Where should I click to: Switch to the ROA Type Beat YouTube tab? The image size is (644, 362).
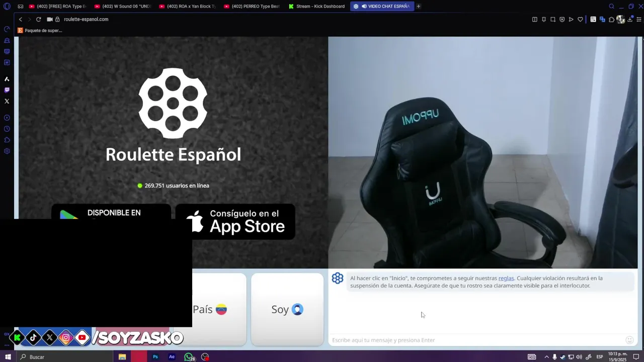[58, 7]
